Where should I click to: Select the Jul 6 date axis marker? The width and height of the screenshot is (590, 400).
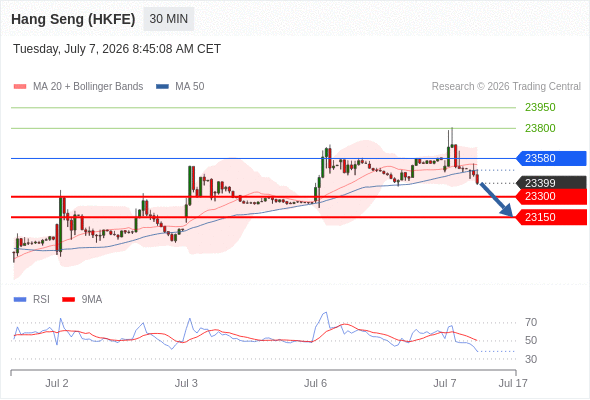(x=315, y=383)
